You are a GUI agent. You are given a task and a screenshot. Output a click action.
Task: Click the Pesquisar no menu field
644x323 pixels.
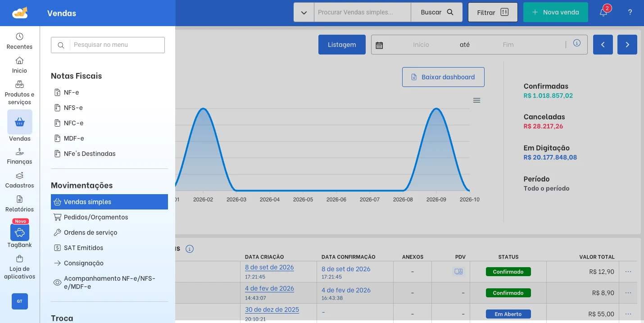point(117,45)
